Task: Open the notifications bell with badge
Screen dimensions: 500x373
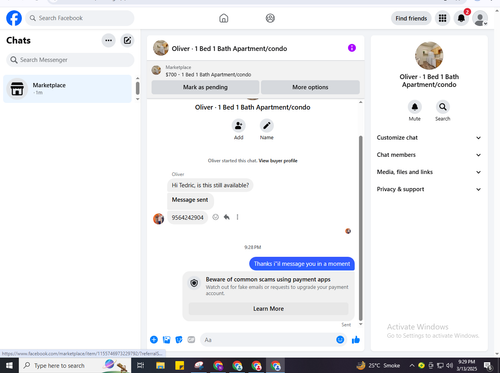Action: tap(461, 18)
